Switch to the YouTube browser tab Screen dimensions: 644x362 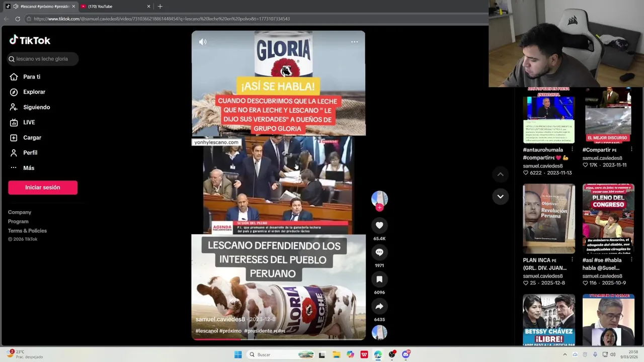click(116, 7)
